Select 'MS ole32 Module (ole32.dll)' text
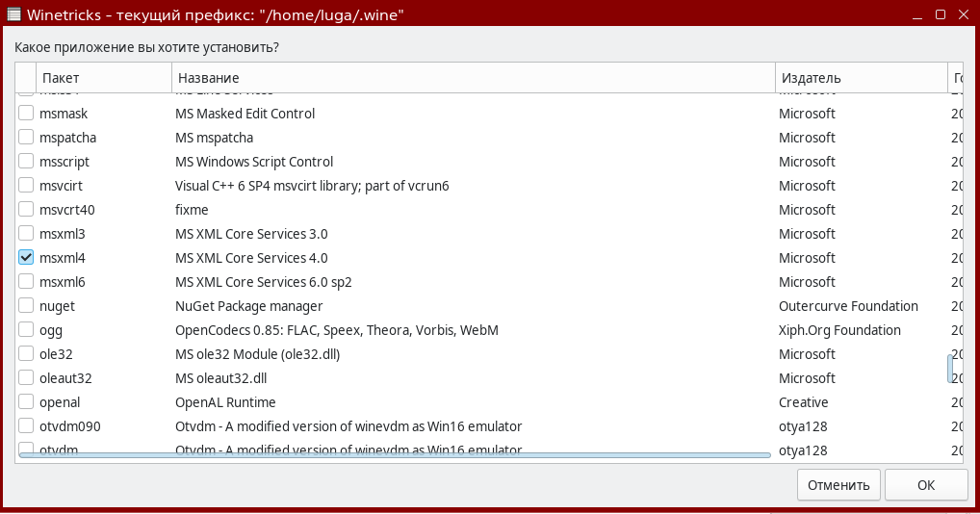 [257, 355]
